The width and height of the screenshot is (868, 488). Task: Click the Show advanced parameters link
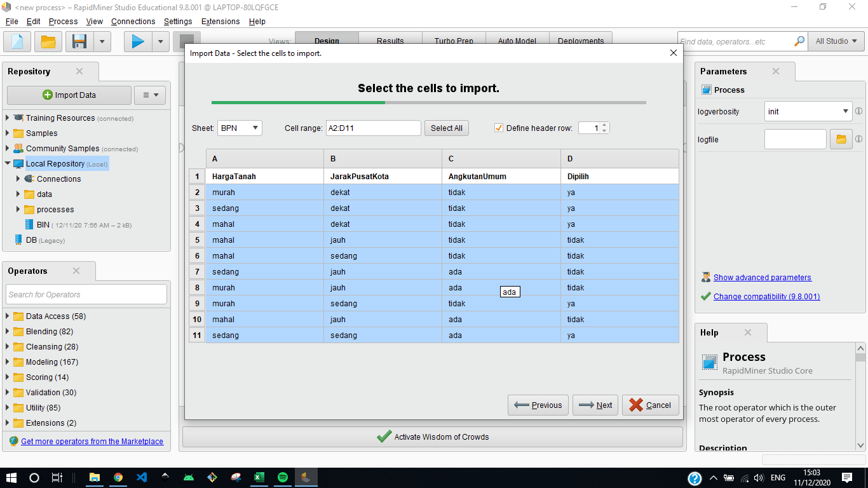pos(763,278)
